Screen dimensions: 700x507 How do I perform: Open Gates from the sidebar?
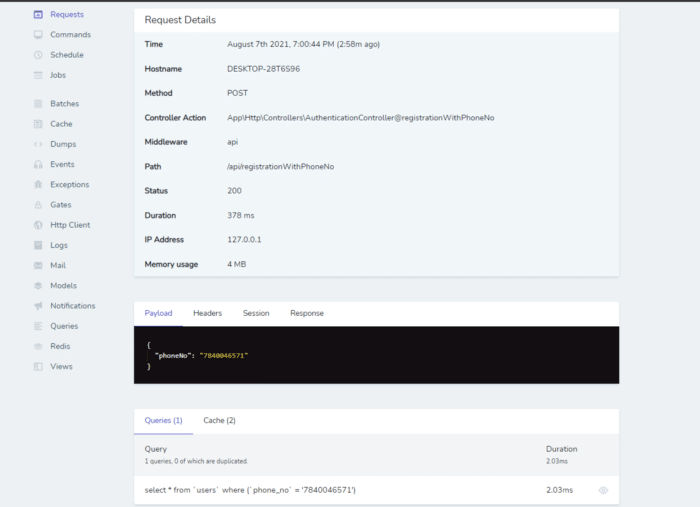click(61, 205)
